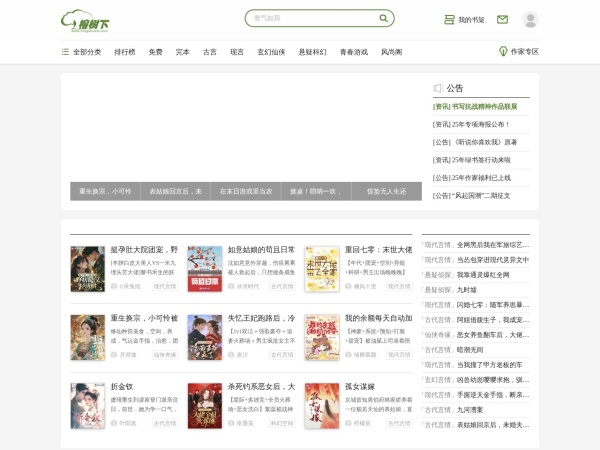Click the 榕树下 site logo
600x450 pixels.
click(87, 19)
